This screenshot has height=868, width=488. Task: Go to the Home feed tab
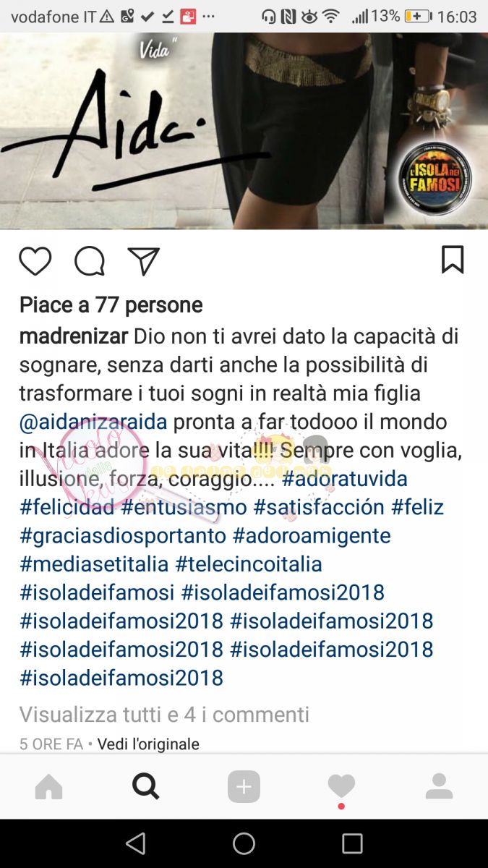pos(49,786)
